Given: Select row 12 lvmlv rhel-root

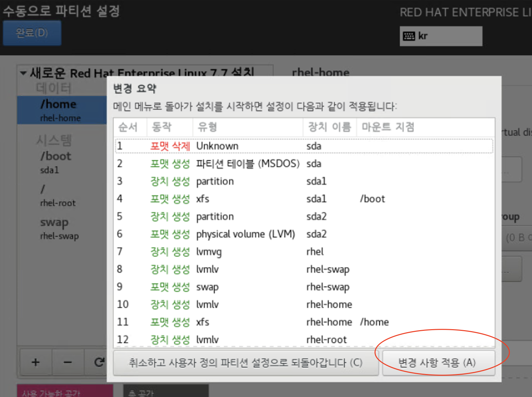Looking at the screenshot, I should tap(304, 339).
